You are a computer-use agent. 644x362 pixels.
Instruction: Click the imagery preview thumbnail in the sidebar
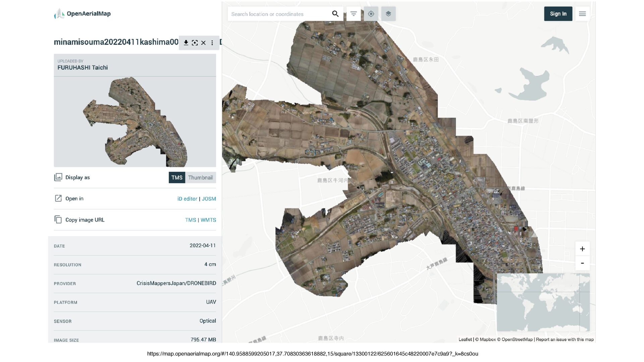click(135, 122)
